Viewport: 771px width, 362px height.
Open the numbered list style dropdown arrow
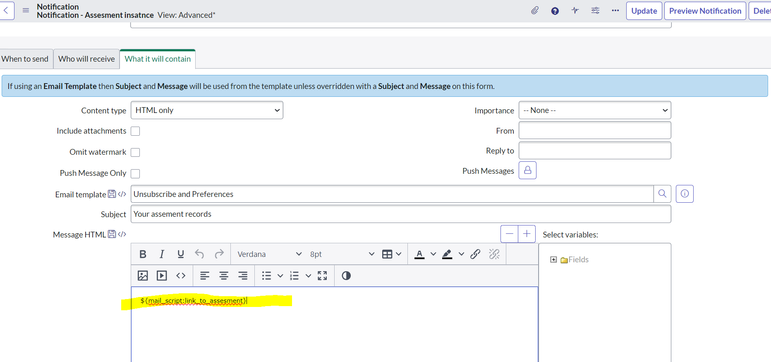(308, 275)
